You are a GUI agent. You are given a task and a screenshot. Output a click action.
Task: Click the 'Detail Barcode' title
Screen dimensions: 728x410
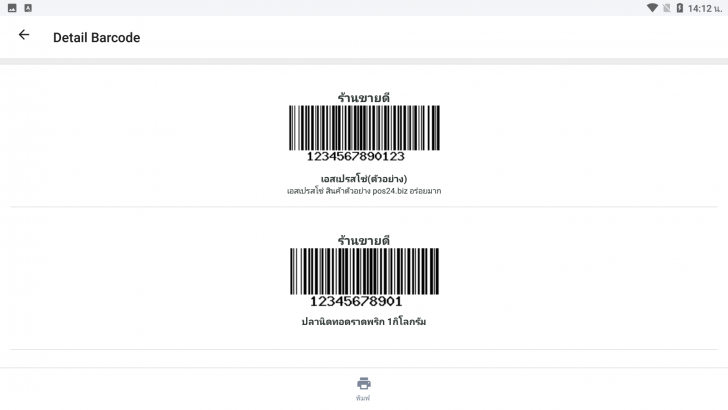96,38
